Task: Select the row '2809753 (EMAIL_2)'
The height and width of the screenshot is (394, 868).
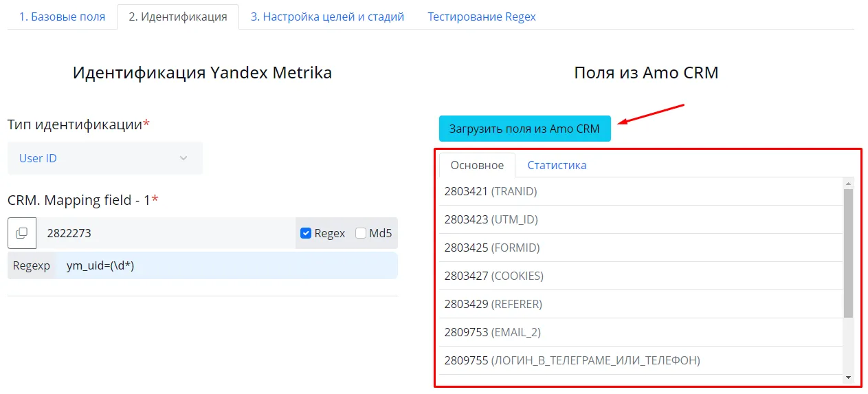Action: 641,332
